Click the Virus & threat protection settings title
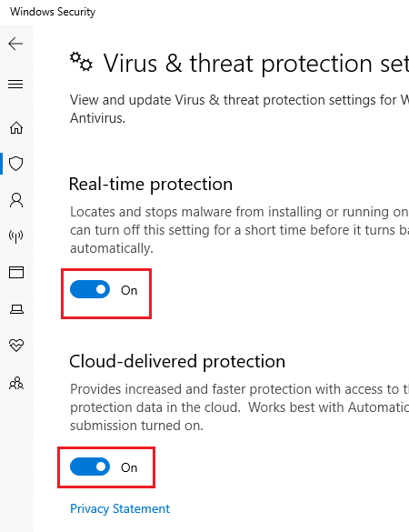Screen dimensions: 409x532 [256, 64]
